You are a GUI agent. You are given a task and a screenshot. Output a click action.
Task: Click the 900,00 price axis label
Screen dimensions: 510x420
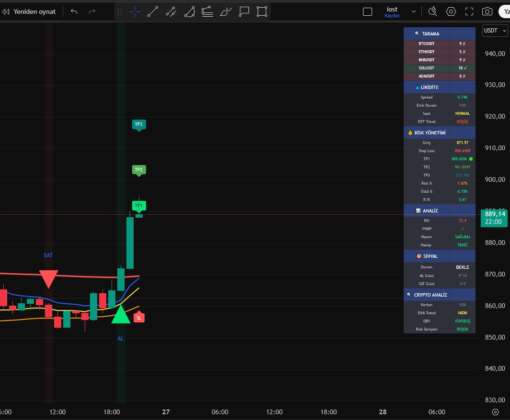point(495,179)
